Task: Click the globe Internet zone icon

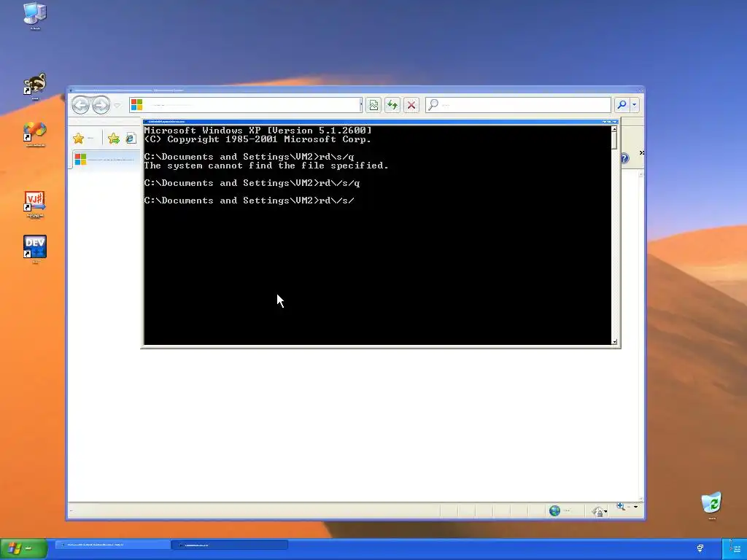Action: coord(554,511)
